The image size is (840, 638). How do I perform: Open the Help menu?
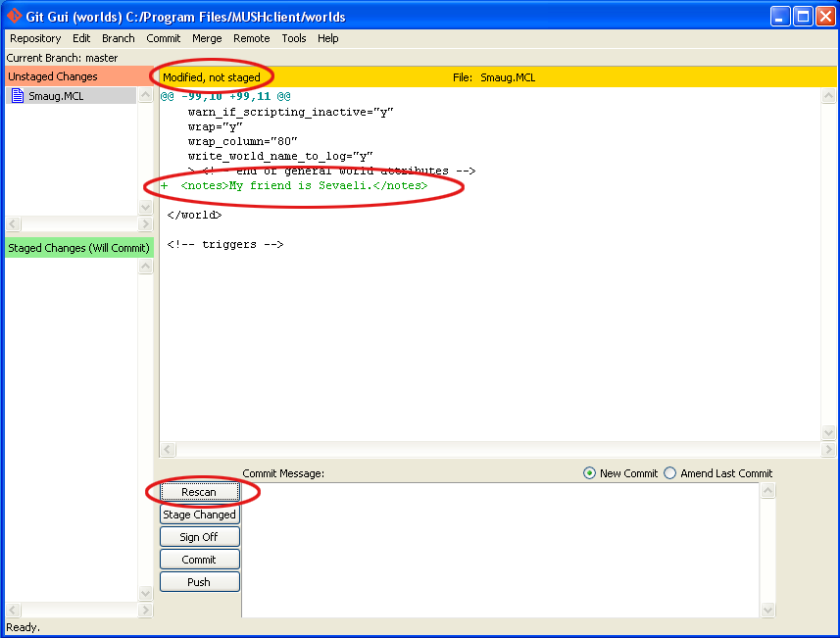click(x=327, y=38)
